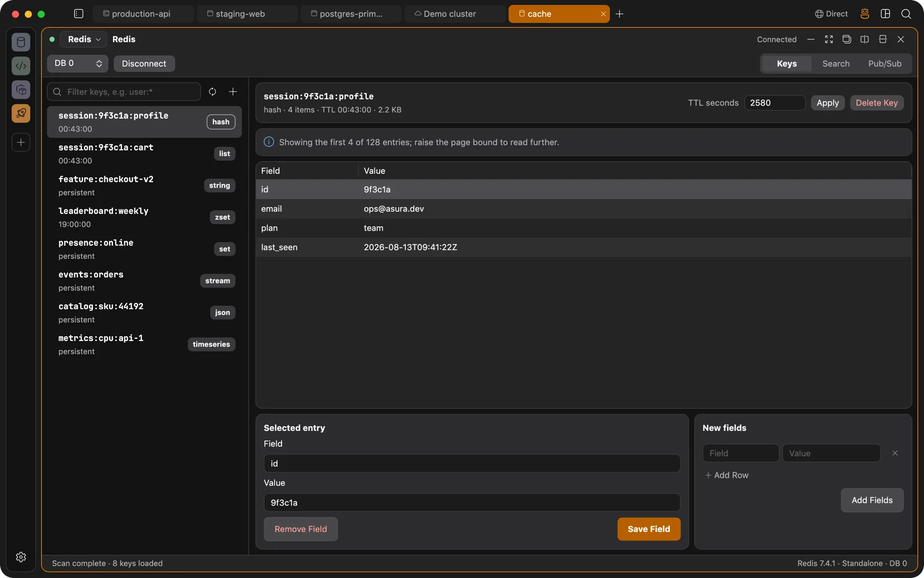Refresh the keys list
924x578 pixels.
point(213,91)
